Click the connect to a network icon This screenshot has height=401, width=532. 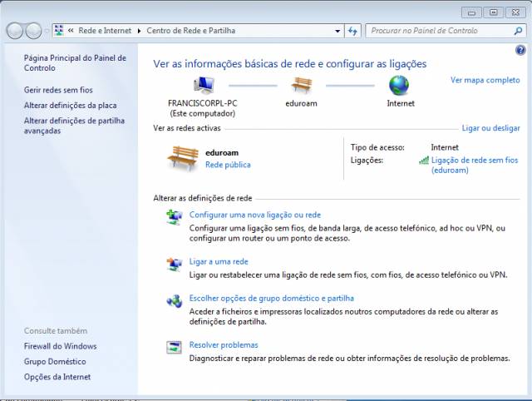174,265
